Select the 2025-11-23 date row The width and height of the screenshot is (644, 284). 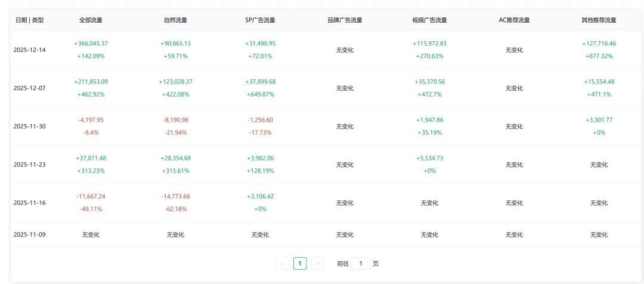coord(30,165)
